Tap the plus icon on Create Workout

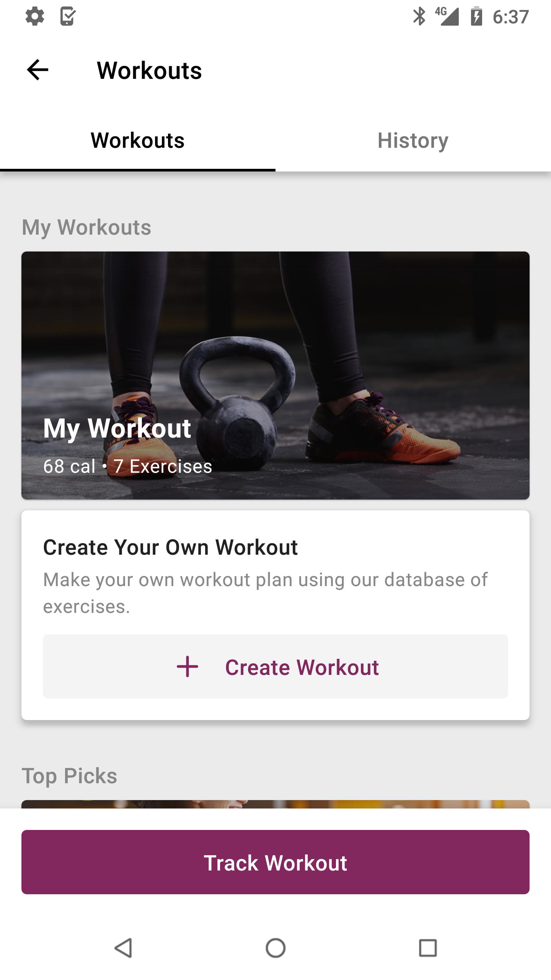tap(187, 666)
